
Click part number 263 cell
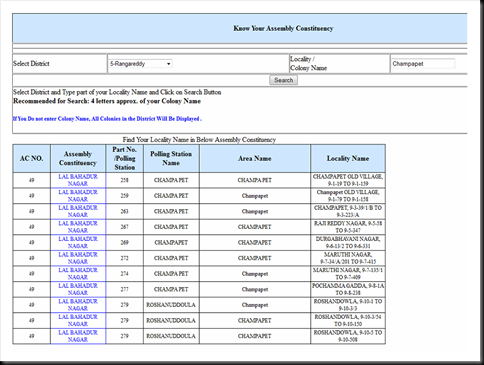[x=125, y=211]
